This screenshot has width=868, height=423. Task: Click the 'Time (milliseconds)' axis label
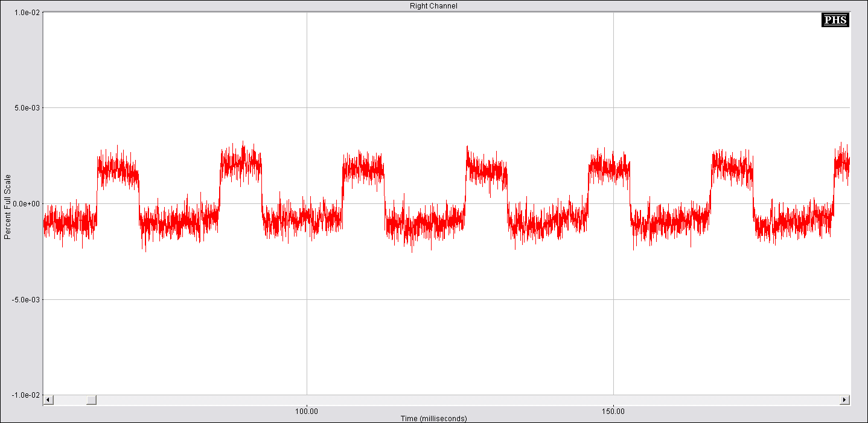tap(433, 418)
